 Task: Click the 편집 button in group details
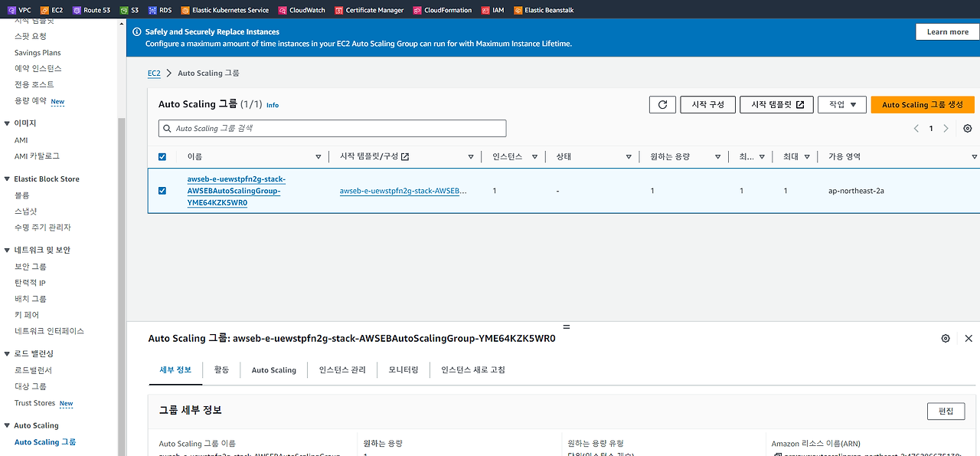pyautogui.click(x=946, y=411)
